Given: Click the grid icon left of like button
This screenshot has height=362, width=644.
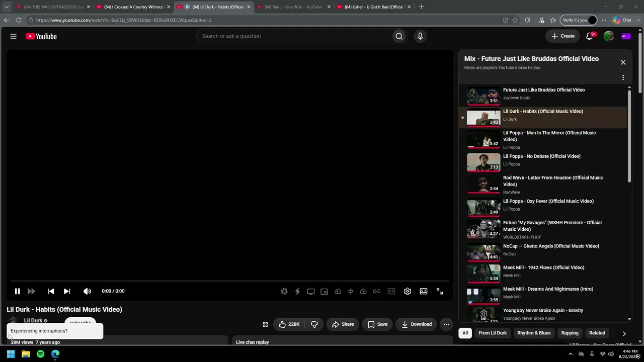Looking at the screenshot, I should [x=265, y=324].
